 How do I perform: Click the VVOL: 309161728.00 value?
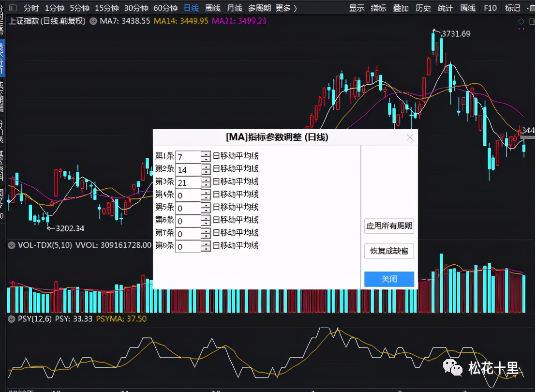[113, 245]
